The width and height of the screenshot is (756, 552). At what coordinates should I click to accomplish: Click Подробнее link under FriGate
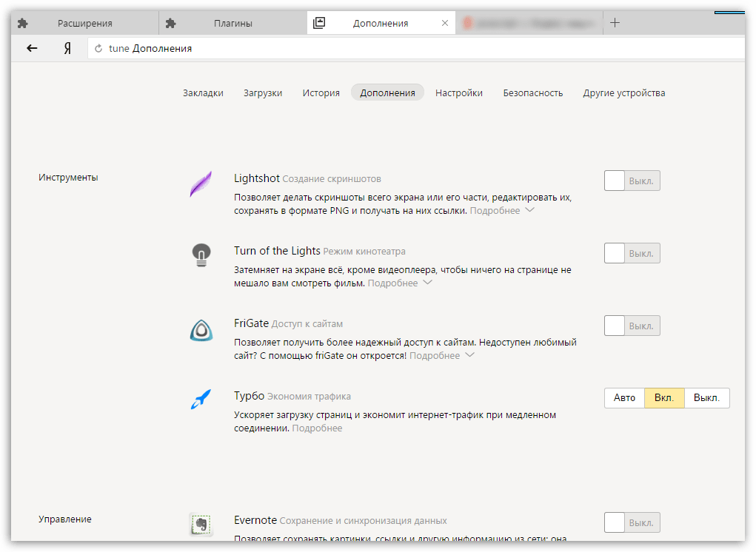(x=435, y=355)
